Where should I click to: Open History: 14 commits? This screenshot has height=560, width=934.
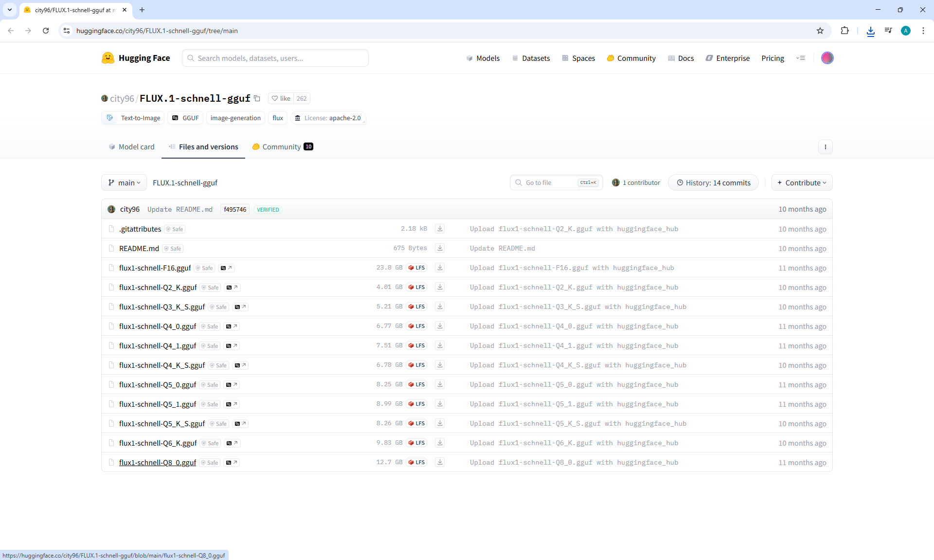point(713,182)
